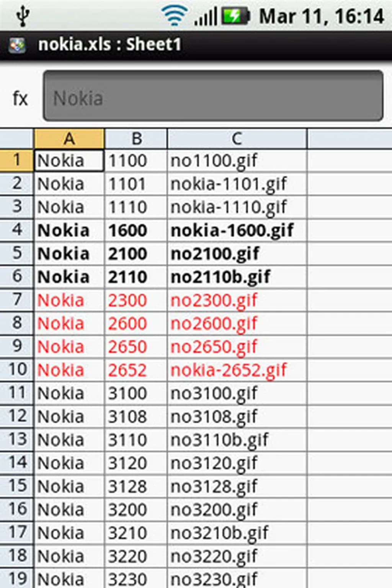392x588 pixels.
Task: Select red cell nokia-2652.gif
Action: [x=237, y=370]
